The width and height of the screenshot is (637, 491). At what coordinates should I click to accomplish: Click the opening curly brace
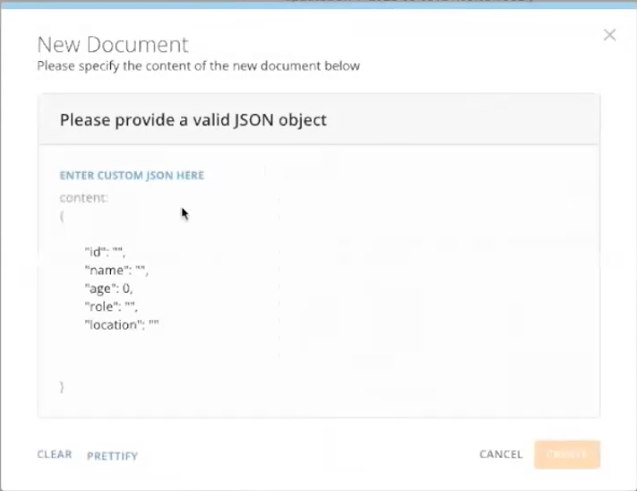pos(62,215)
